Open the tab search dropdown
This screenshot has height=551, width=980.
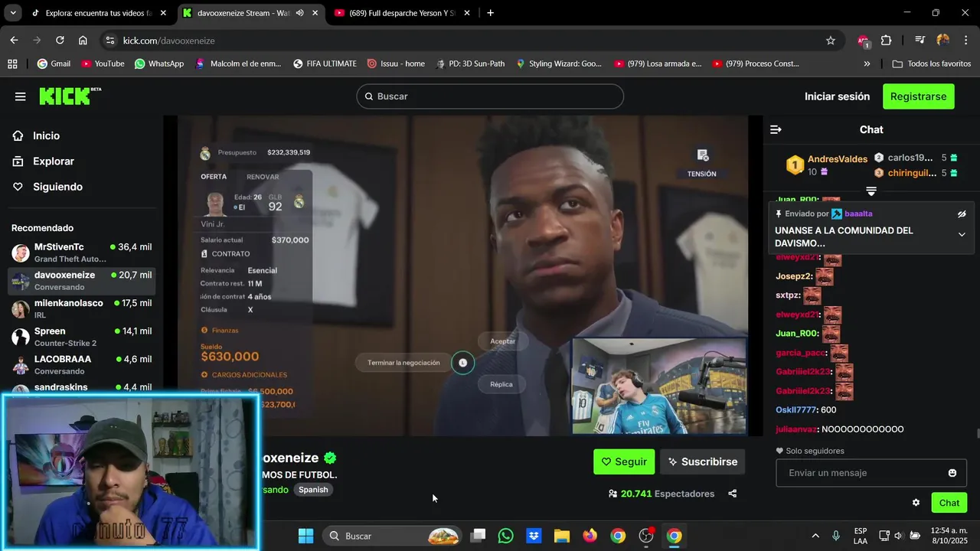pyautogui.click(x=12, y=13)
